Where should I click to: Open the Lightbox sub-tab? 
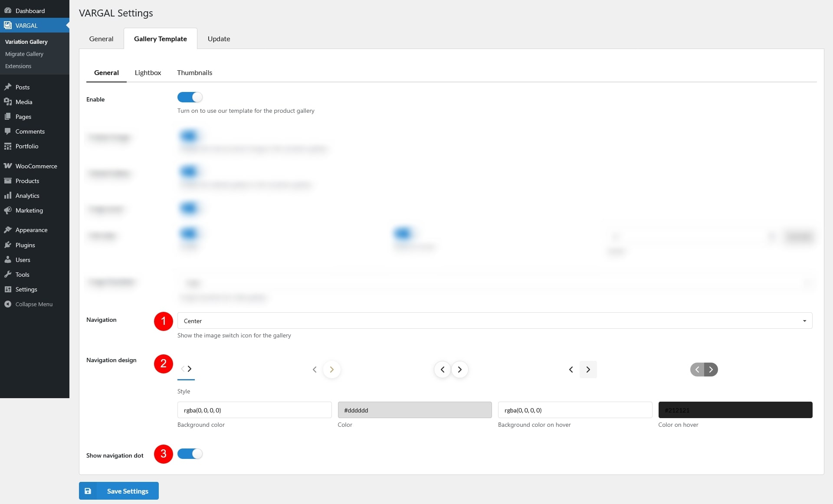tap(148, 72)
